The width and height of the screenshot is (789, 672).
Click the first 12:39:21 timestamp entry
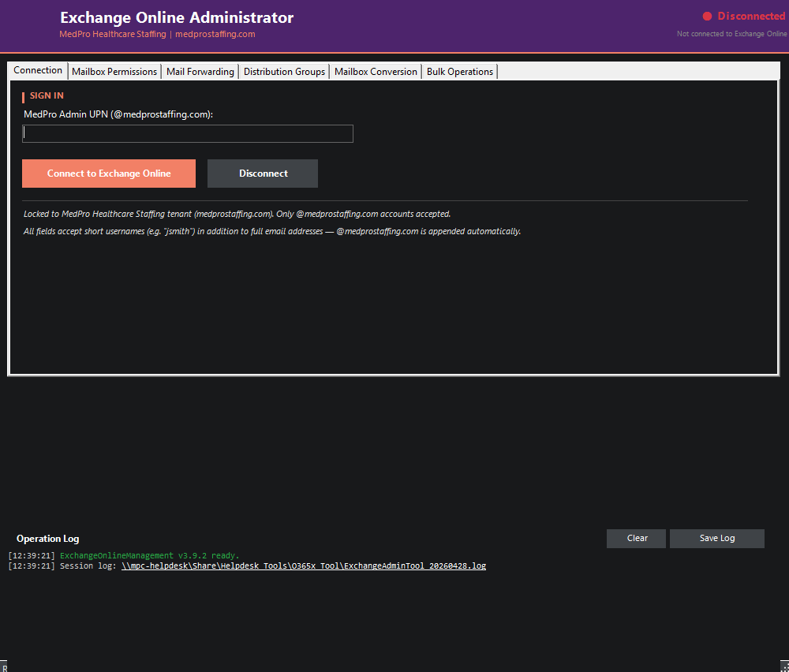click(30, 555)
